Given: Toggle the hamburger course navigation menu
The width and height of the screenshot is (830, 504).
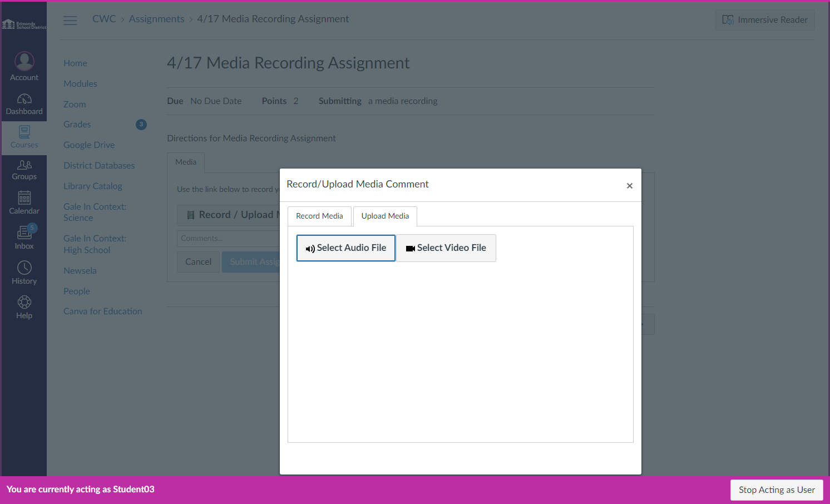Looking at the screenshot, I should [x=70, y=21].
